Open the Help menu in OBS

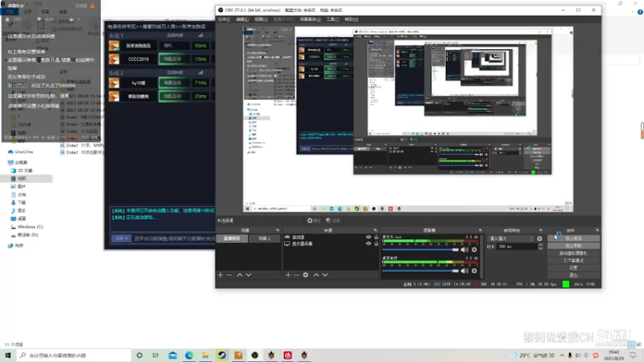351,19
